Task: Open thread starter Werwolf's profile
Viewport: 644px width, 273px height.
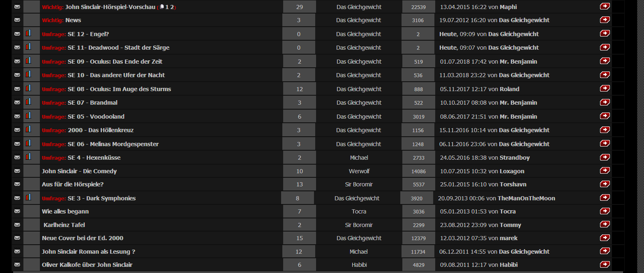Action: click(359, 171)
